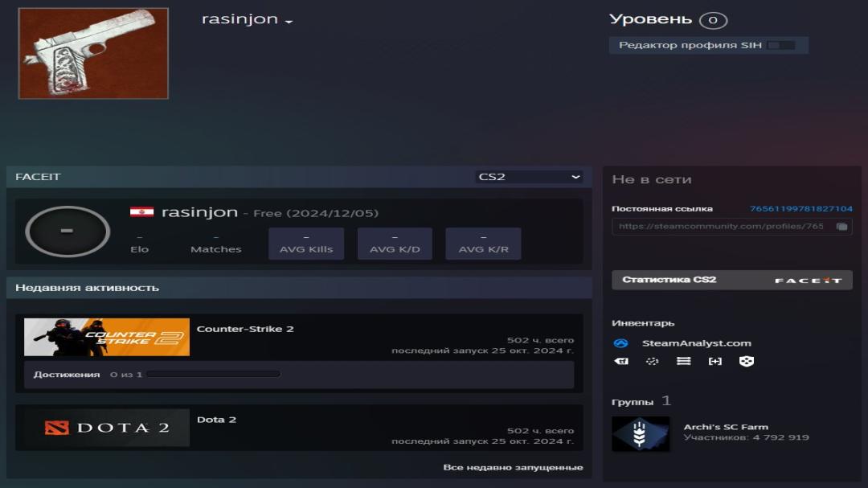Click the FACEIT panel header label
Viewport: 868px width, 488px height.
click(38, 177)
